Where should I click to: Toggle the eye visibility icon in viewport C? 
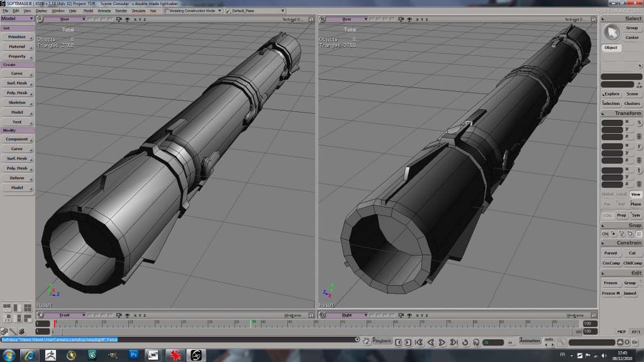click(127, 315)
